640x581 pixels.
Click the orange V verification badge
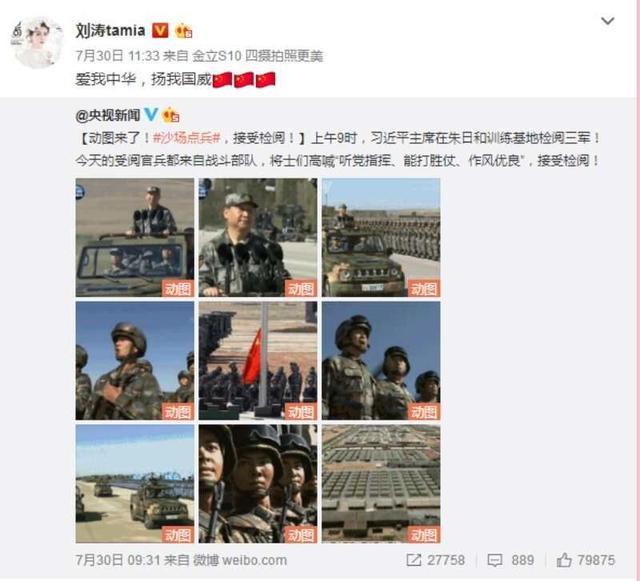pyautogui.click(x=160, y=30)
